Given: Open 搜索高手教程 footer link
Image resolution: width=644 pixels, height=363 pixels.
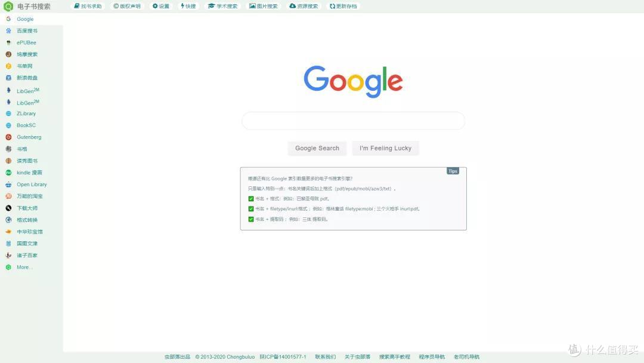Looking at the screenshot, I should (x=395, y=357).
